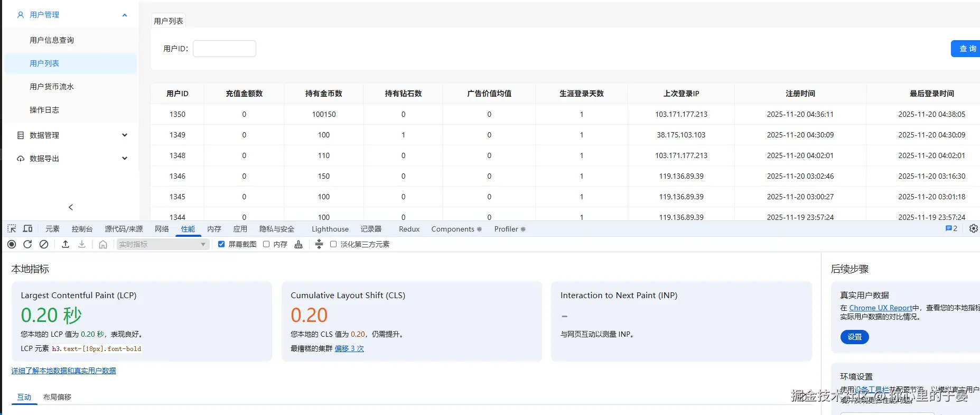
Task: Enable the Memory (内存) checkbox
Action: click(x=266, y=244)
